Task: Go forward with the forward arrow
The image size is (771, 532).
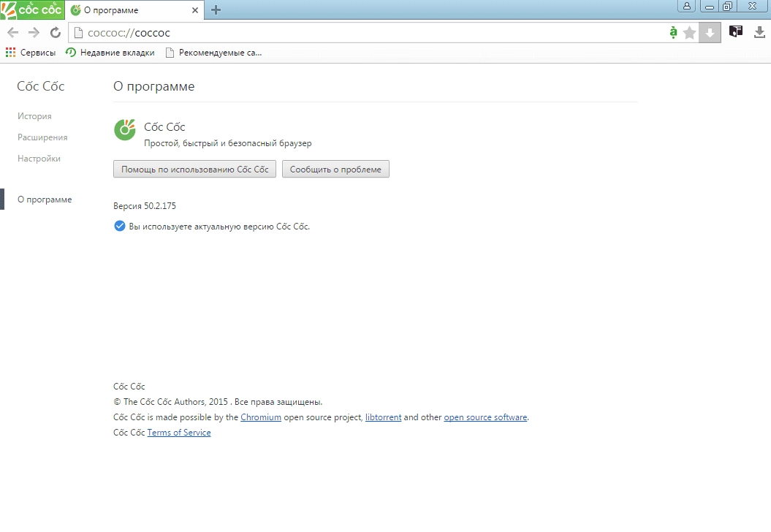Action: [34, 33]
